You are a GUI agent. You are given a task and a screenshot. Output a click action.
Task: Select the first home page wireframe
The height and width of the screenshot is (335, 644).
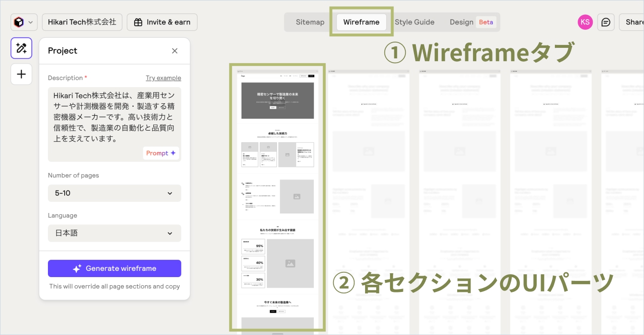(277, 201)
